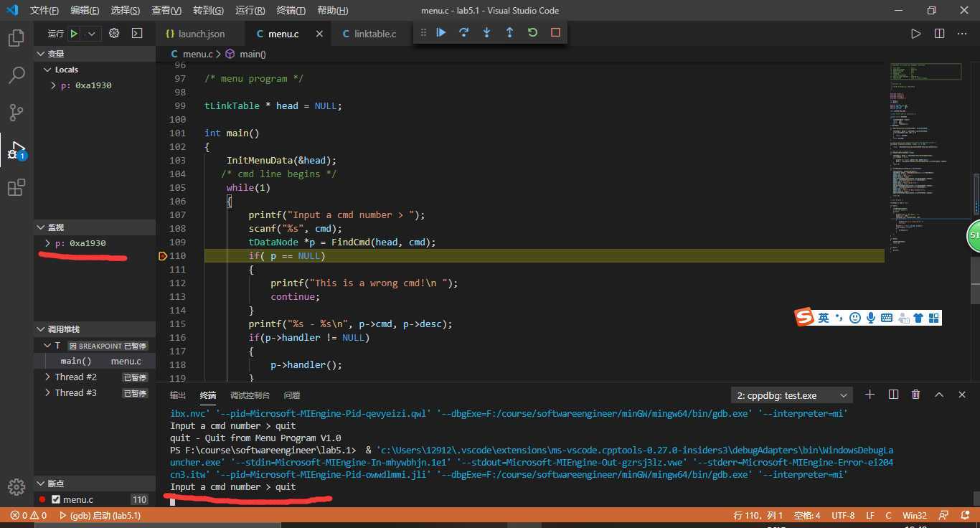
Task: Open the 文件(F) menu
Action: point(44,11)
